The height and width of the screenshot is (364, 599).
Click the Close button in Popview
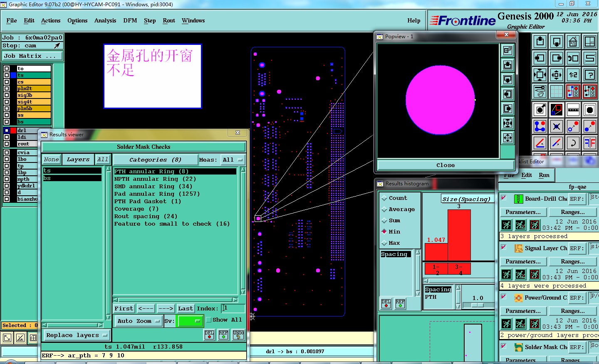click(x=446, y=165)
